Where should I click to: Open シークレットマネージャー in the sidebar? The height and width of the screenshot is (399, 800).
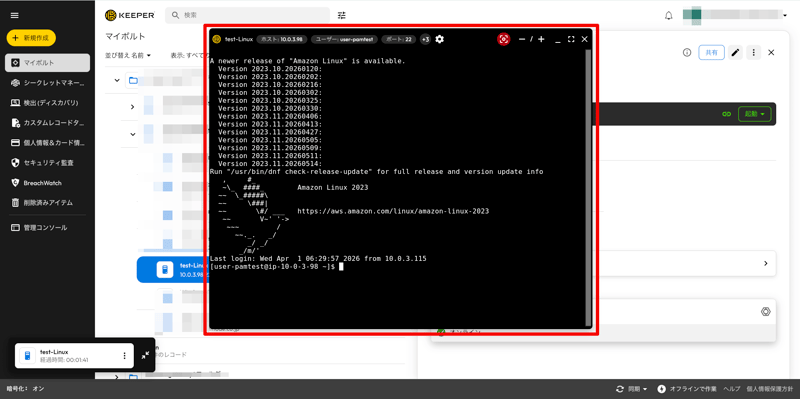click(47, 83)
